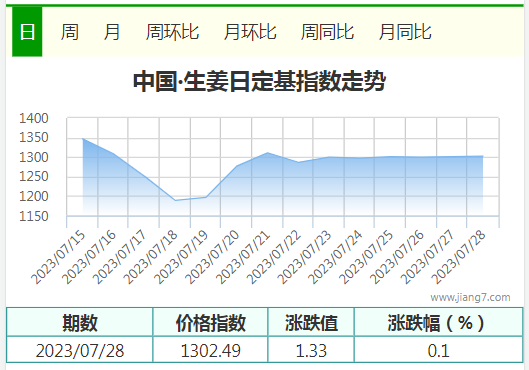Image resolution: width=529 pixels, height=370 pixels.
Task: Click the 2023/07/15 x-axis date label
Action: 59,258
